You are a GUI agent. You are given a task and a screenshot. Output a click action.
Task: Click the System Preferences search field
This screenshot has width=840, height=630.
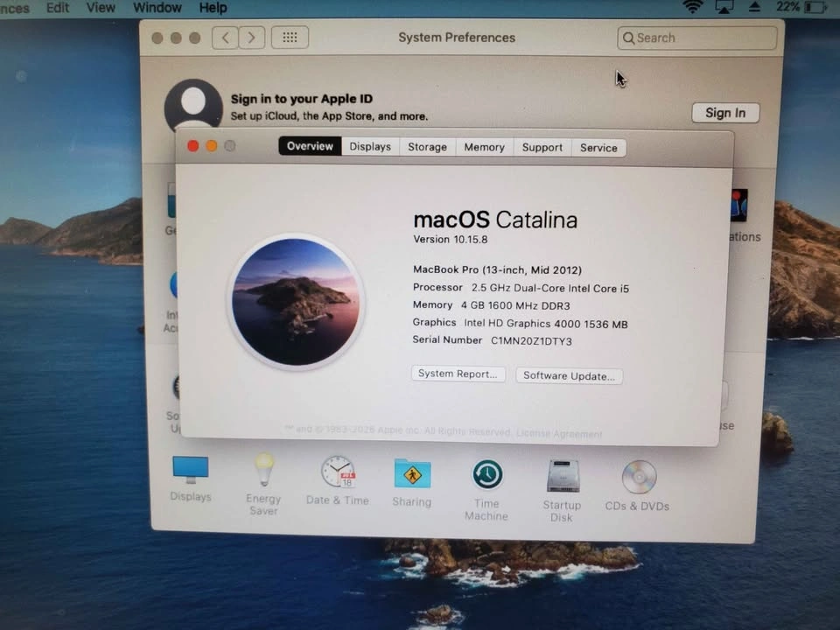click(x=696, y=38)
